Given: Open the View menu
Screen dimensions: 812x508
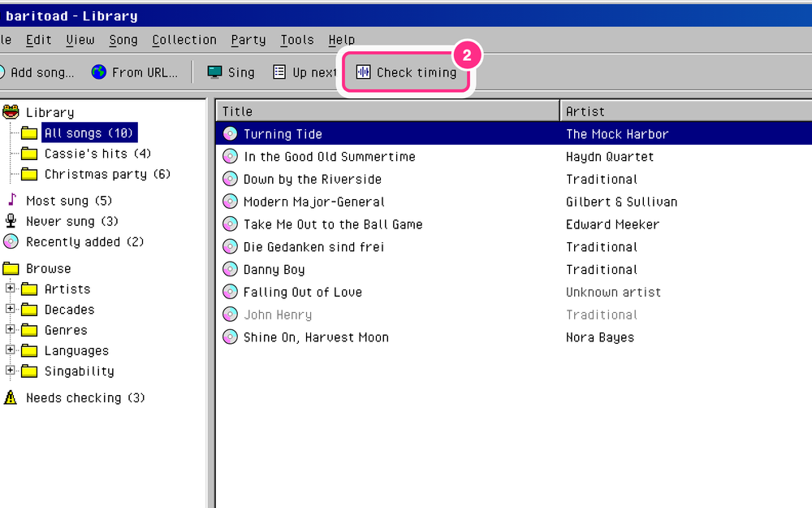Looking at the screenshot, I should (x=80, y=40).
